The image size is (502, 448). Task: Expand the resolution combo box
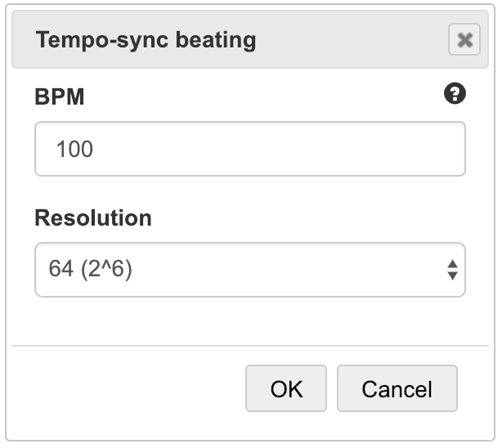(x=249, y=269)
